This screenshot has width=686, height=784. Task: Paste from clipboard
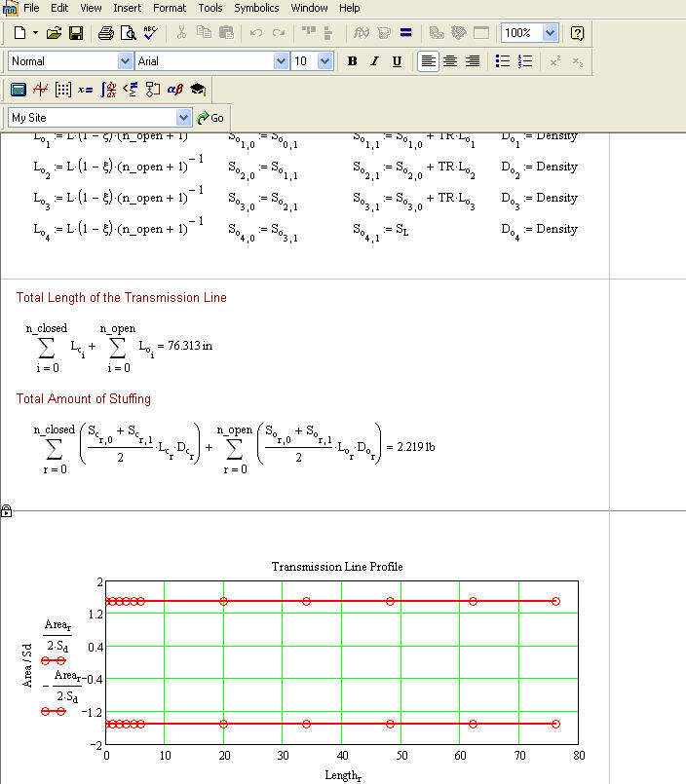point(226,33)
